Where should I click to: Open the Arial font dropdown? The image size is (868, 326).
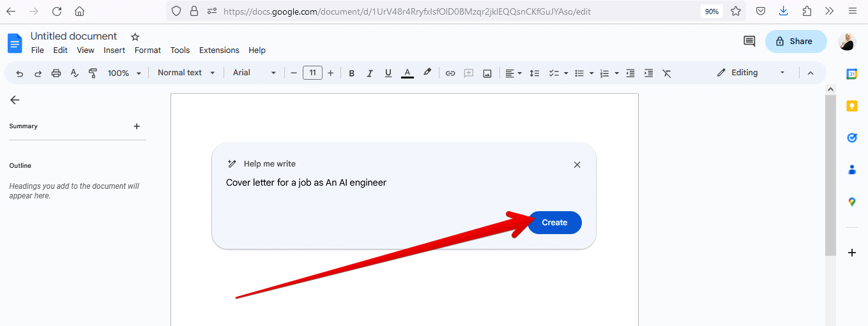click(254, 73)
